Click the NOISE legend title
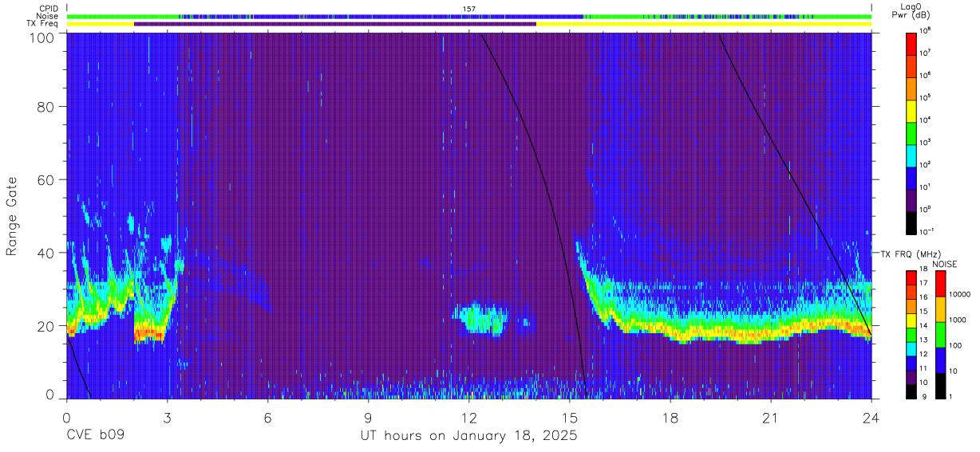 pyautogui.click(x=946, y=264)
